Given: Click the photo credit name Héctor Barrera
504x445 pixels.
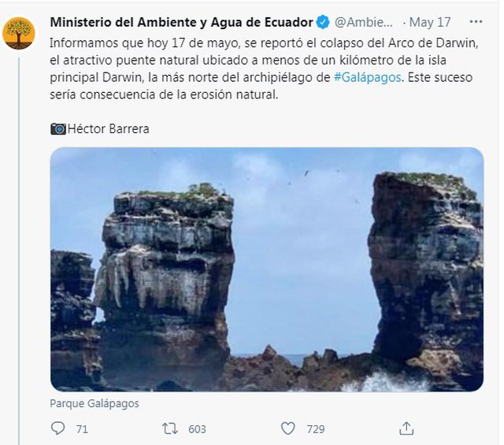Looking at the screenshot, I should [108, 128].
